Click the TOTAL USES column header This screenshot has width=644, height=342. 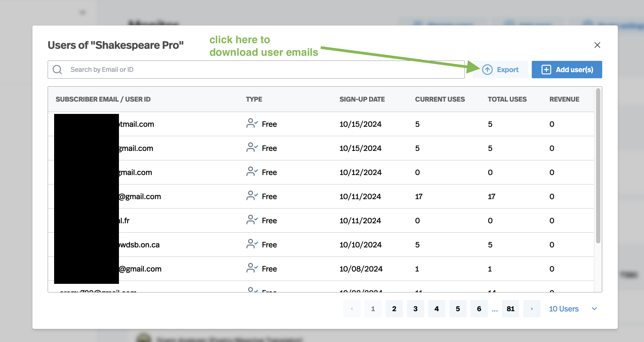[507, 99]
